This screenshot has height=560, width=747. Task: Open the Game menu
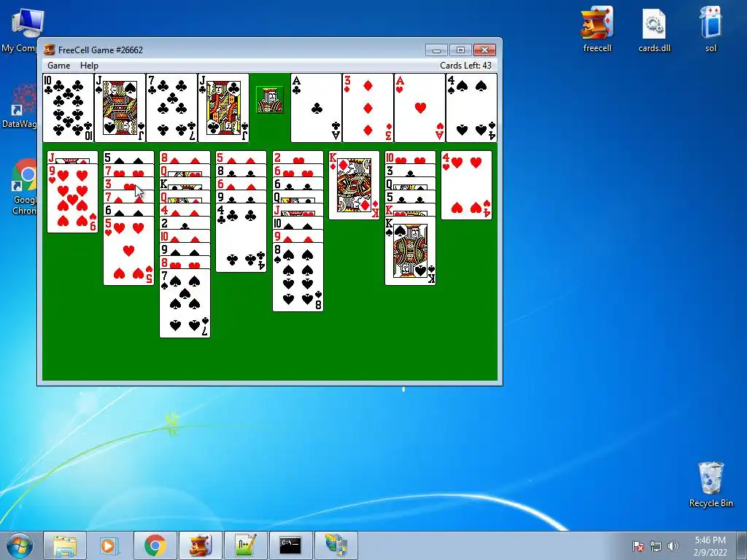58,65
